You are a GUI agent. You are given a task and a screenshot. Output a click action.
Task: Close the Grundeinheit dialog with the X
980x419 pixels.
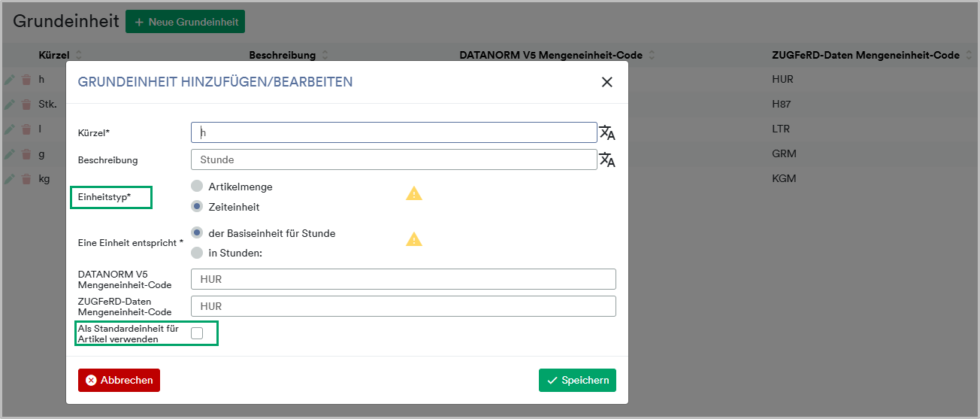point(607,82)
